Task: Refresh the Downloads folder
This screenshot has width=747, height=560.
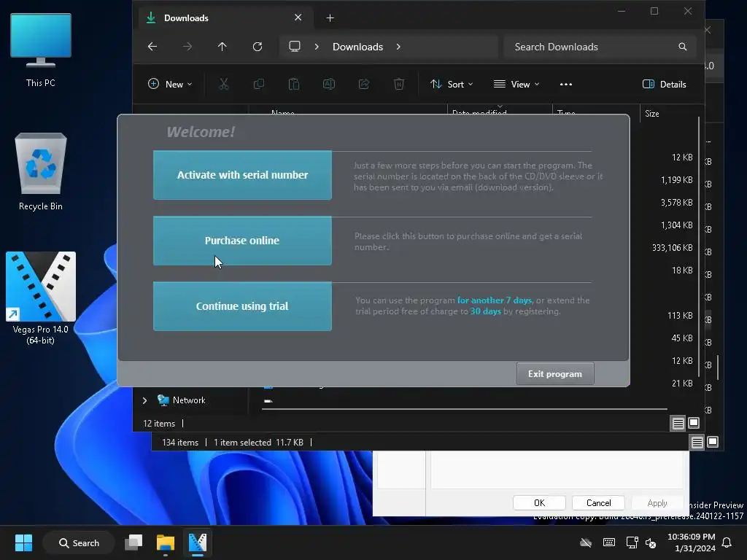Action: coord(258,47)
